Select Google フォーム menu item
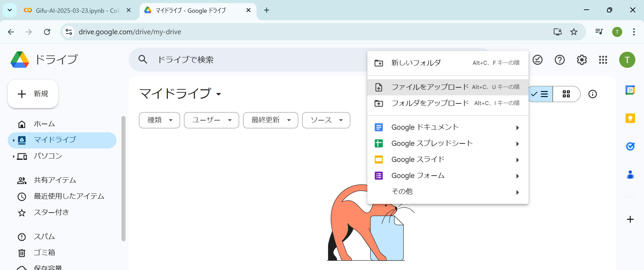The image size is (644, 270). [448, 176]
